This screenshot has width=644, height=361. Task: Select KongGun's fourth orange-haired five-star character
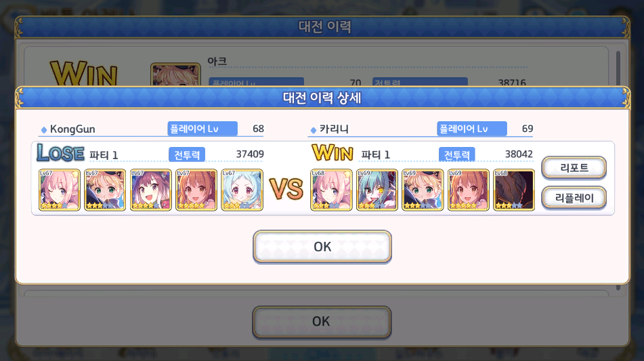pos(196,190)
